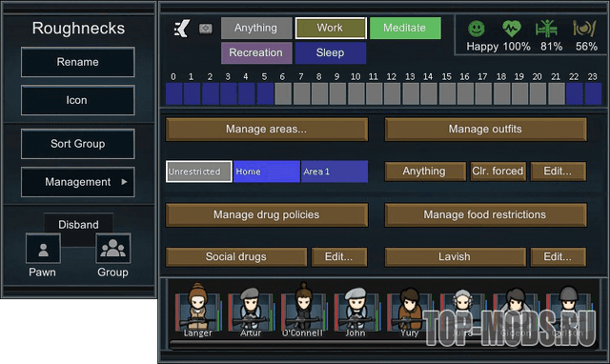
Task: Select the single Pawn icon
Action: pos(43,249)
